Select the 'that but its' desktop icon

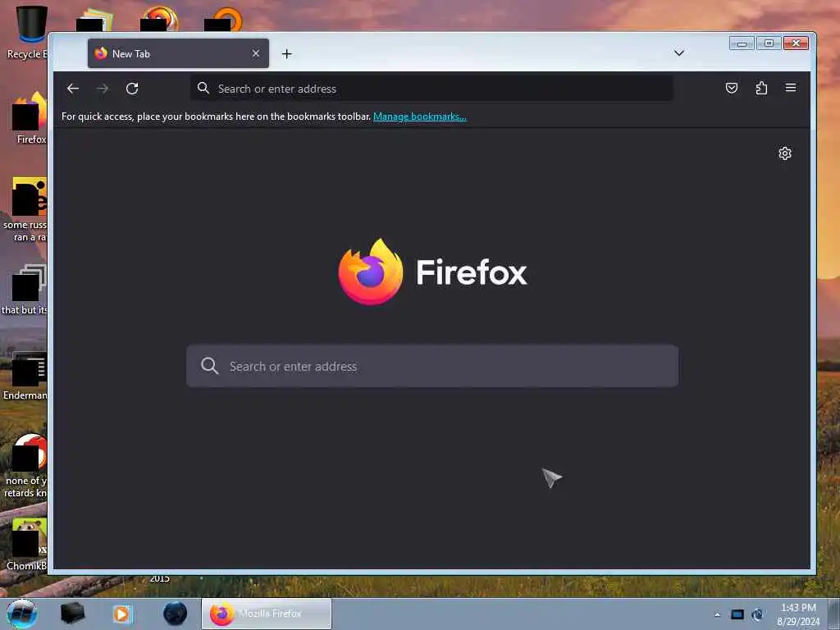(x=25, y=290)
